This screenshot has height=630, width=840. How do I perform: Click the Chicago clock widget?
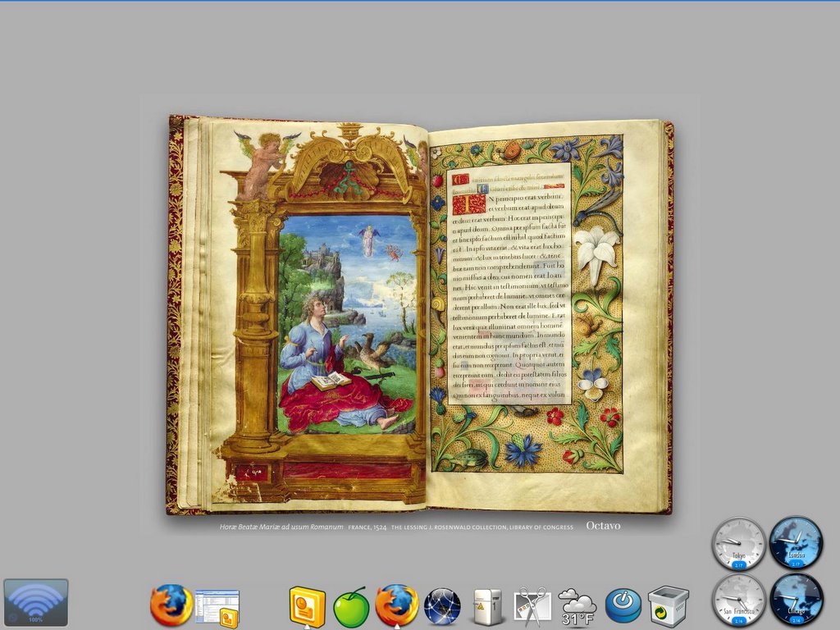796,600
